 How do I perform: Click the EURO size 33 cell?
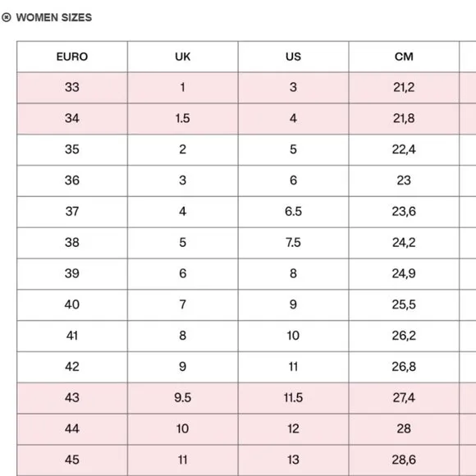point(72,88)
